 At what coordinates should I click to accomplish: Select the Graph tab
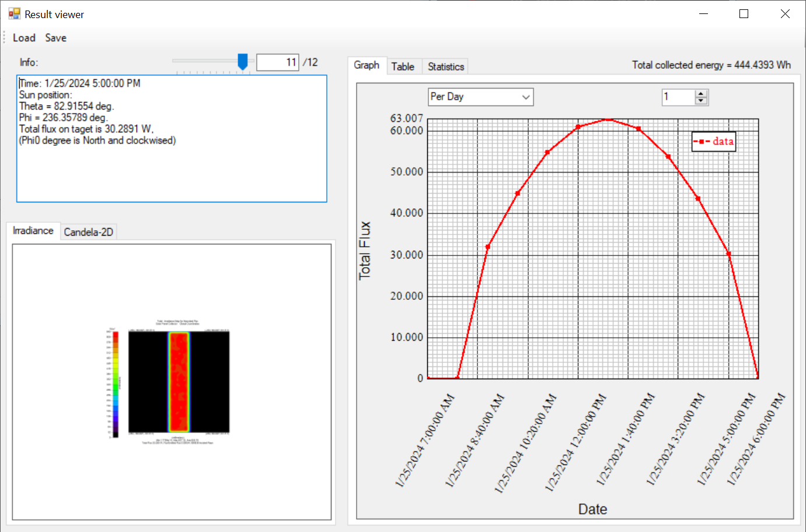[367, 65]
